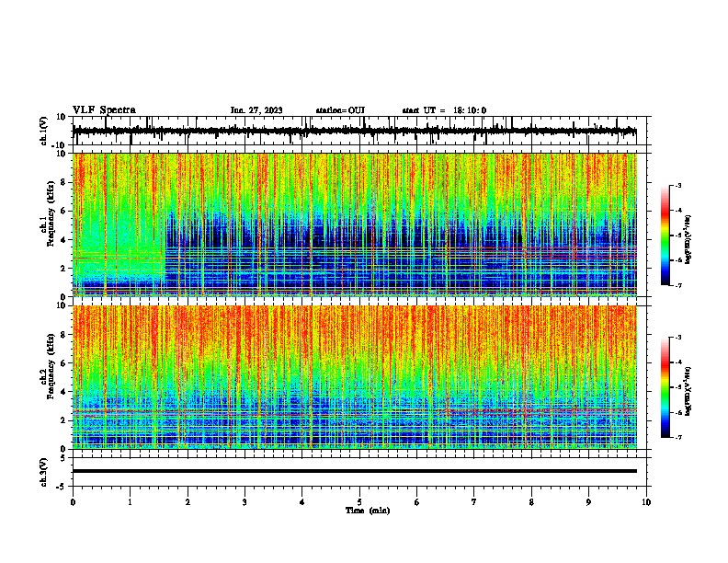Click the time axis tick label "8"
Image resolution: width=728 pixels, height=563 pixels.
point(531,502)
